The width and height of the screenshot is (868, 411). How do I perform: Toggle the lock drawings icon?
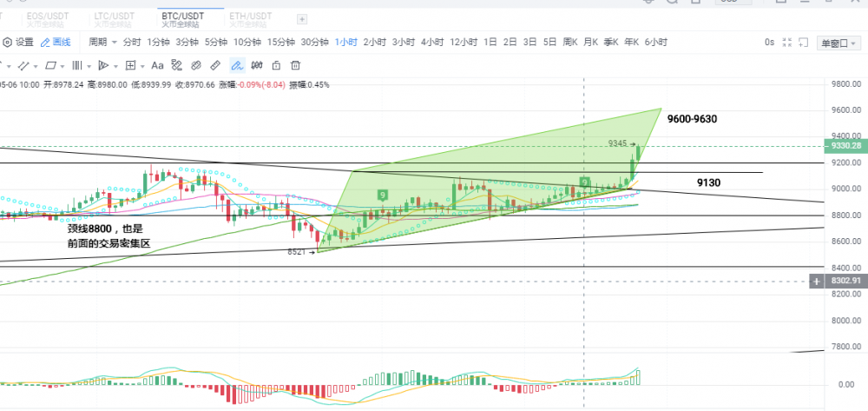point(276,65)
